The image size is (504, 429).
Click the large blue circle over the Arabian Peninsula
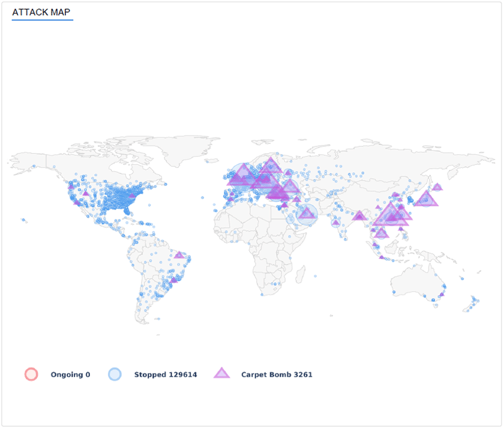(307, 214)
